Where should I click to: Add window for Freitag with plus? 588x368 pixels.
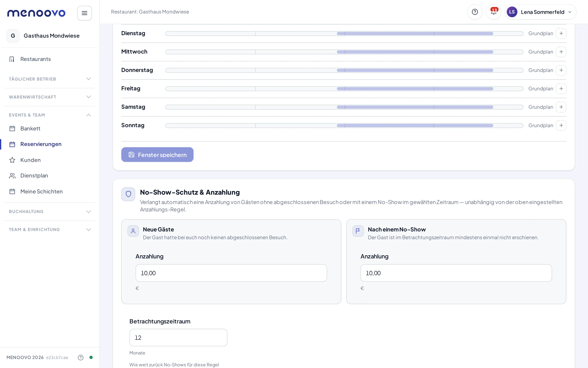[561, 89]
